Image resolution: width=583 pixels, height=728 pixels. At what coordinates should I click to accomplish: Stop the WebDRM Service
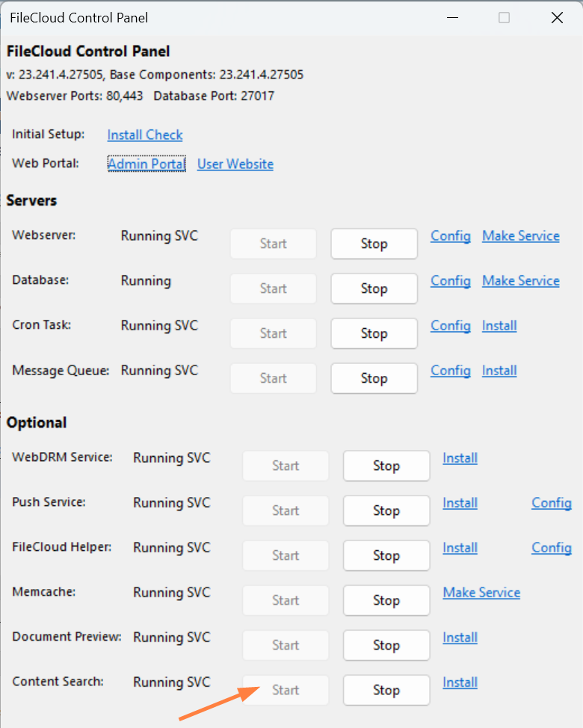click(x=386, y=466)
